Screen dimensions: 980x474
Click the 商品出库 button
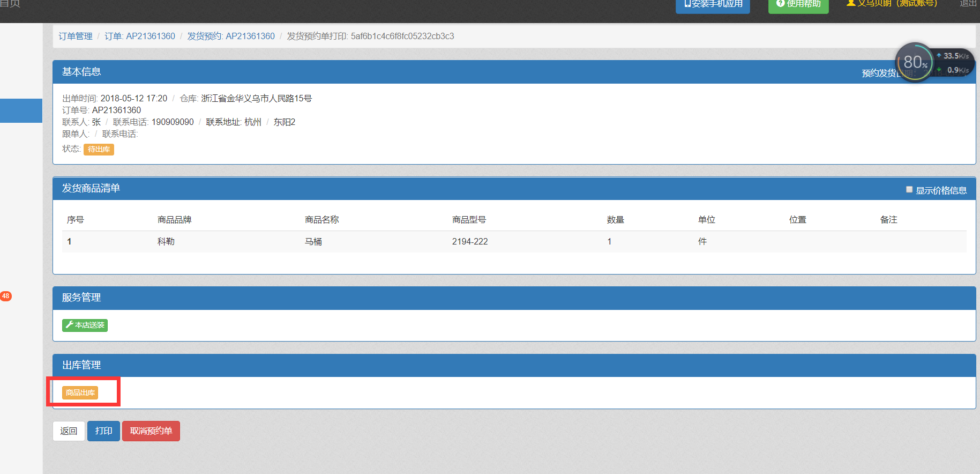pos(80,393)
